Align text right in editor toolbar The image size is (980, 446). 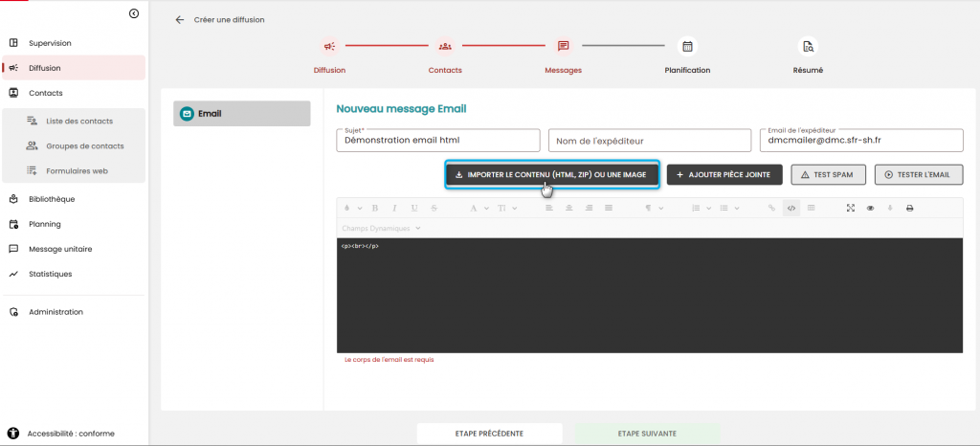tap(589, 208)
